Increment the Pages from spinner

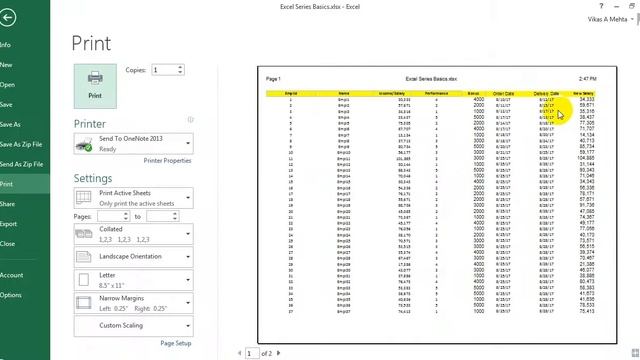coord(126,214)
